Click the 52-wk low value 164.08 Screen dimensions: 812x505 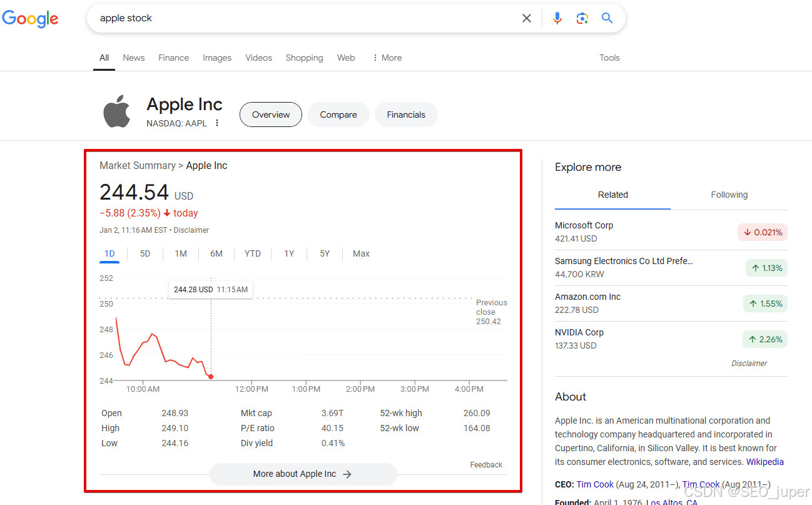click(x=477, y=428)
